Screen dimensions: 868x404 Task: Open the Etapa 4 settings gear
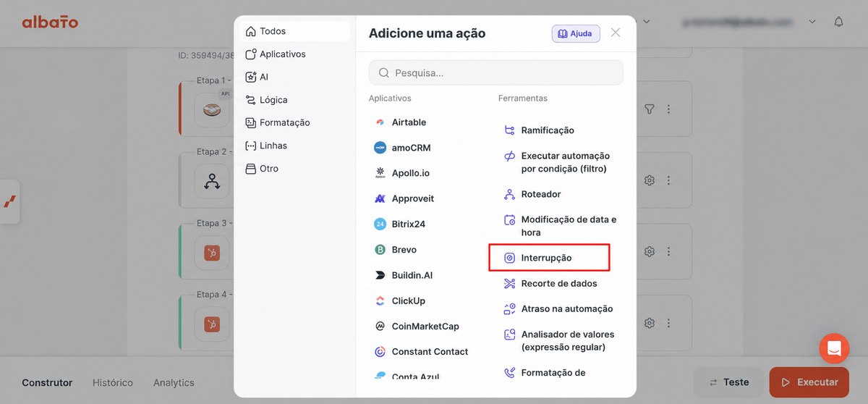coord(650,323)
